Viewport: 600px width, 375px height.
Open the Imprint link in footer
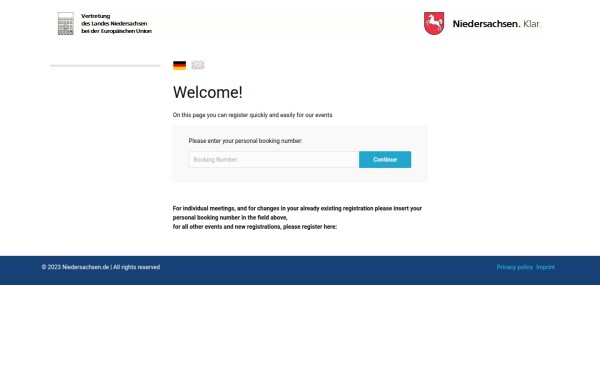tap(545, 267)
